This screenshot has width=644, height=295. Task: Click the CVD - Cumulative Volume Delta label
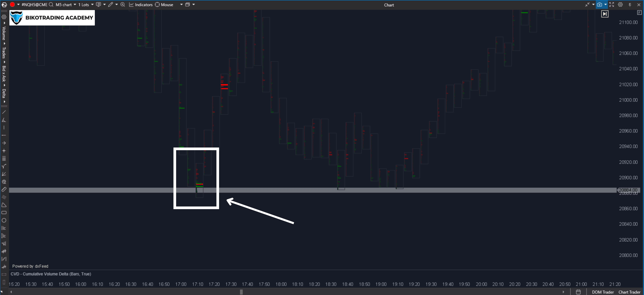tap(51, 274)
